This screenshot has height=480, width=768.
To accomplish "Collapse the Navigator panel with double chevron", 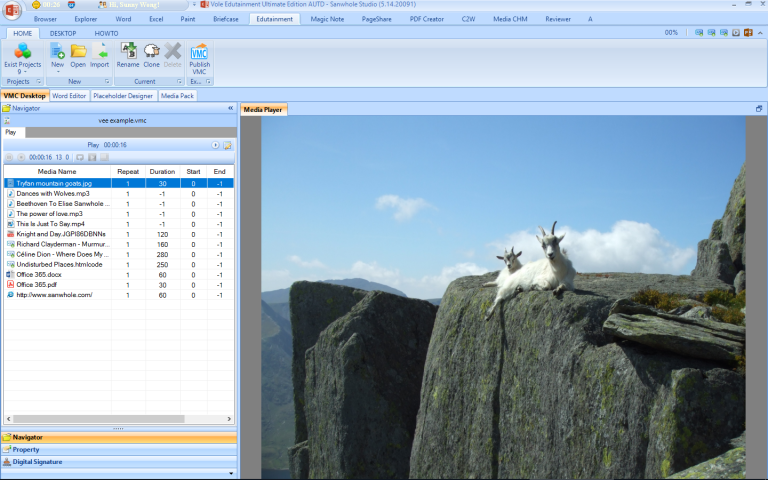I will click(x=231, y=108).
